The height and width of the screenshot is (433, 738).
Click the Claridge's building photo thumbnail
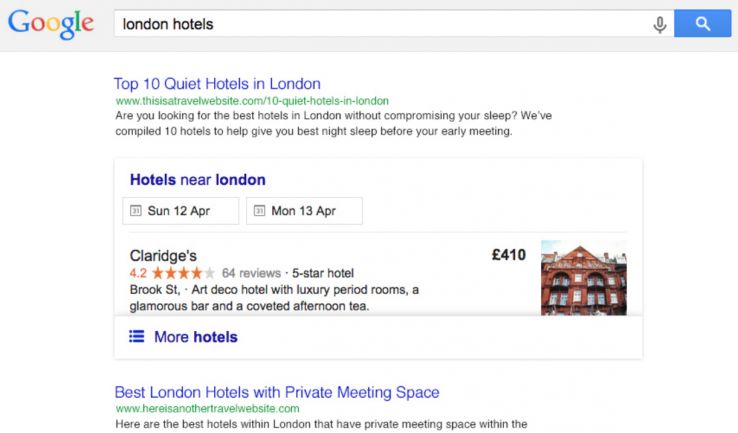584,278
